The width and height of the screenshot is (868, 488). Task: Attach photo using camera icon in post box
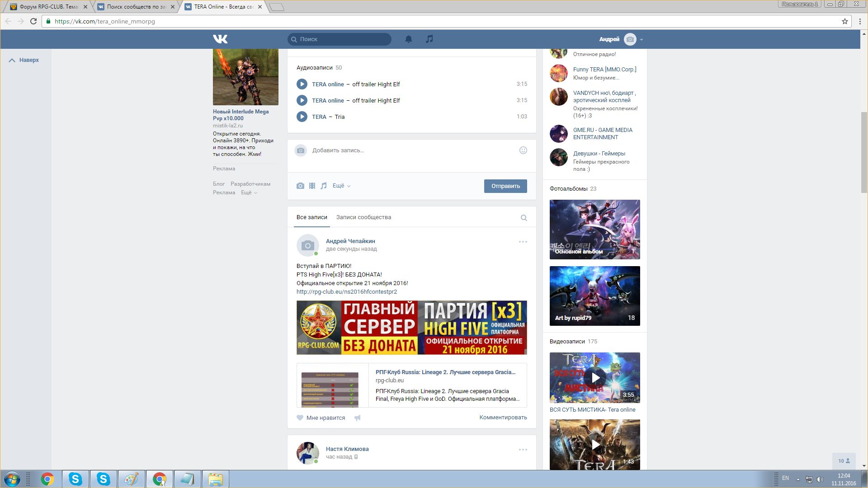click(x=300, y=186)
